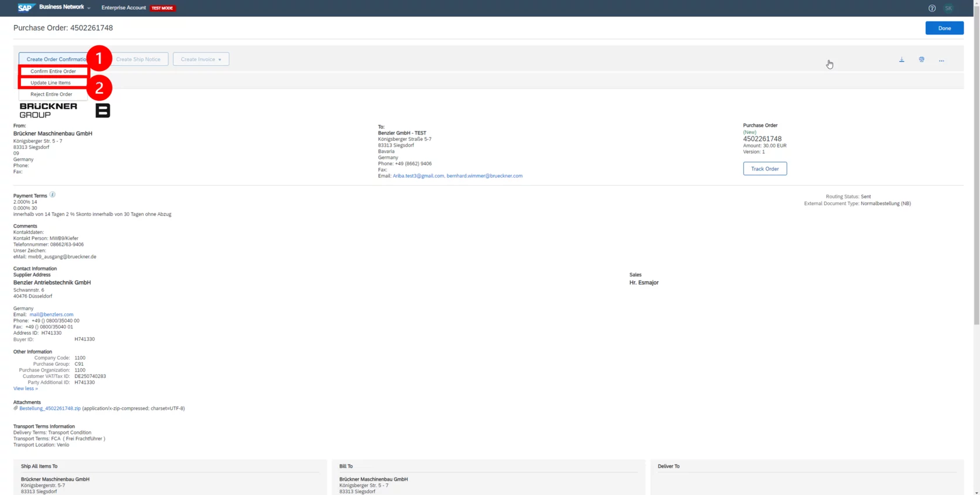The image size is (980, 495).
Task: Open the Create Invoice dropdown
Action: point(201,59)
